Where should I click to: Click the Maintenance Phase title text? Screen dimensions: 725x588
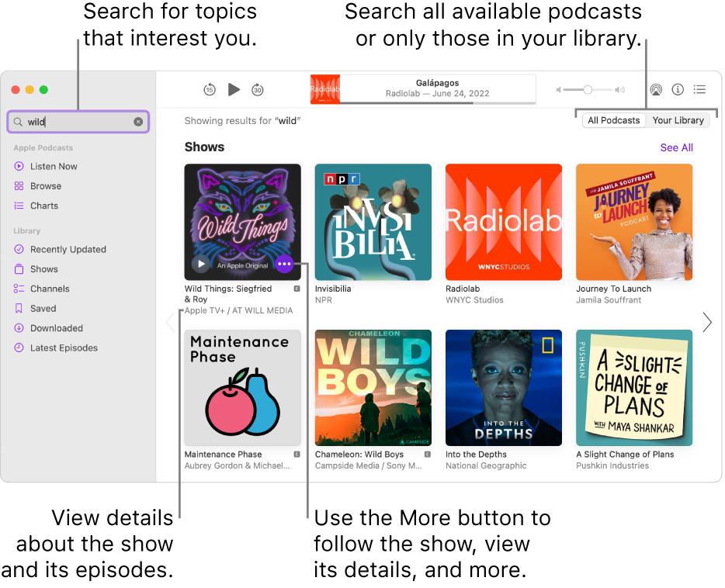(223, 455)
